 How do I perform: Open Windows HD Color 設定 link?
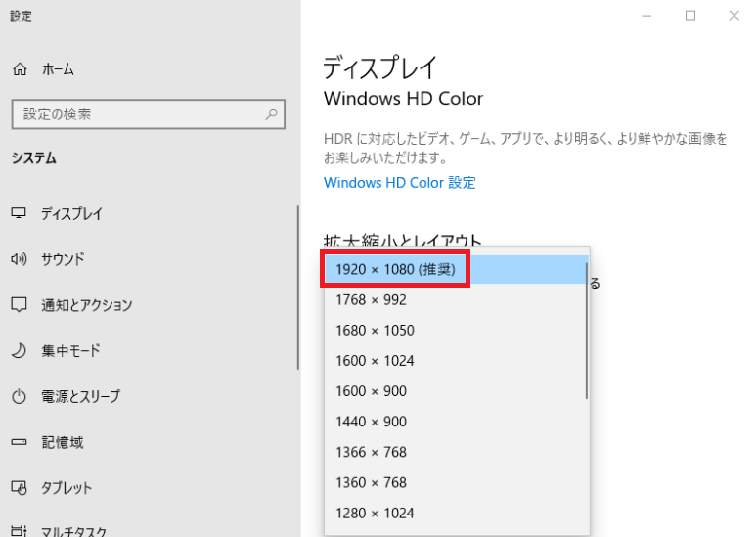click(400, 183)
